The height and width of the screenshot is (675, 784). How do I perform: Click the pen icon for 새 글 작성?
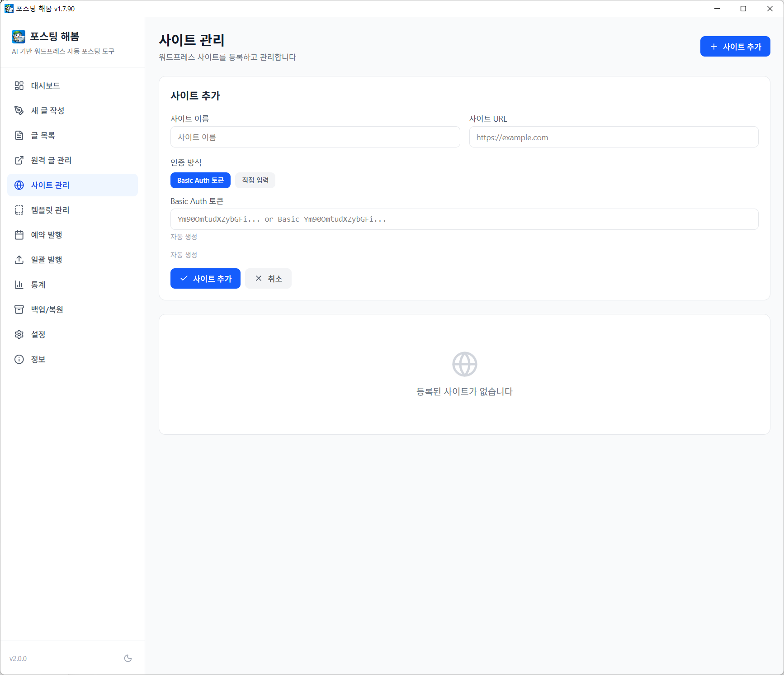[19, 110]
